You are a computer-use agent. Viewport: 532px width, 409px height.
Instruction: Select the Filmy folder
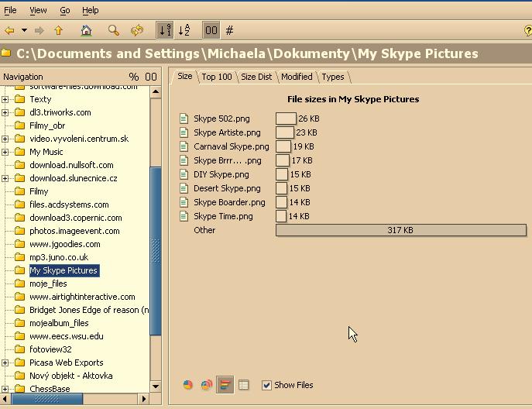click(x=39, y=191)
